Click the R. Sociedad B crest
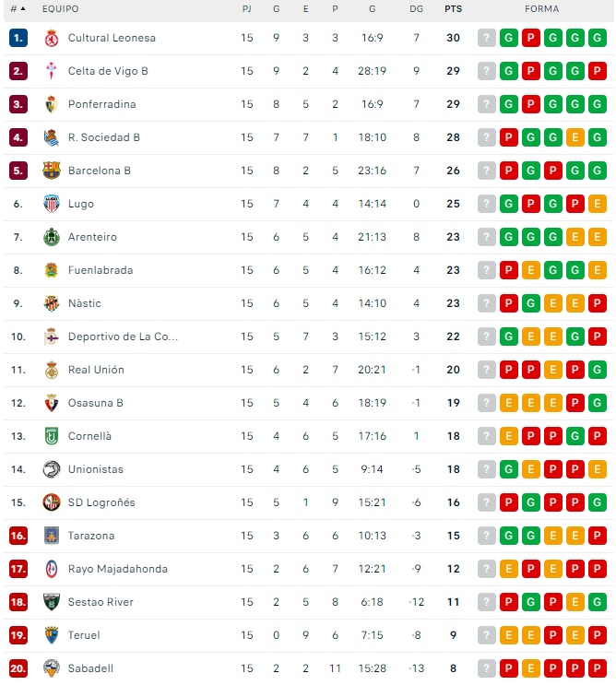 click(52, 137)
